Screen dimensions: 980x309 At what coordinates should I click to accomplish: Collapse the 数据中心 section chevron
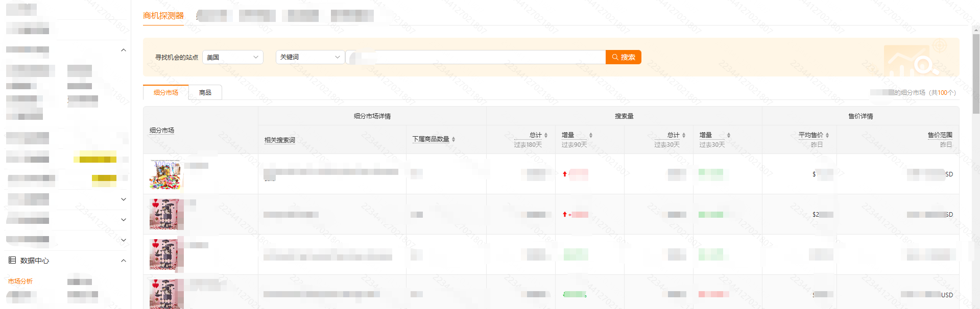pos(123,261)
